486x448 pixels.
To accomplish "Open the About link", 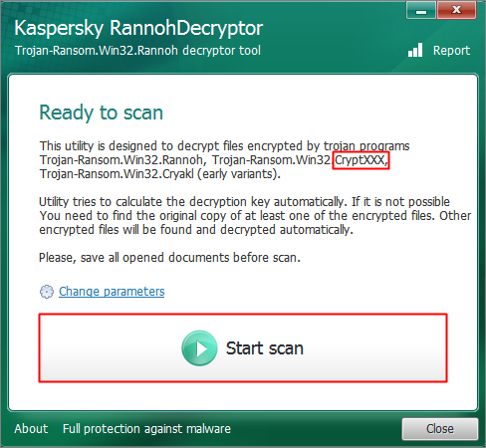I will [31, 429].
